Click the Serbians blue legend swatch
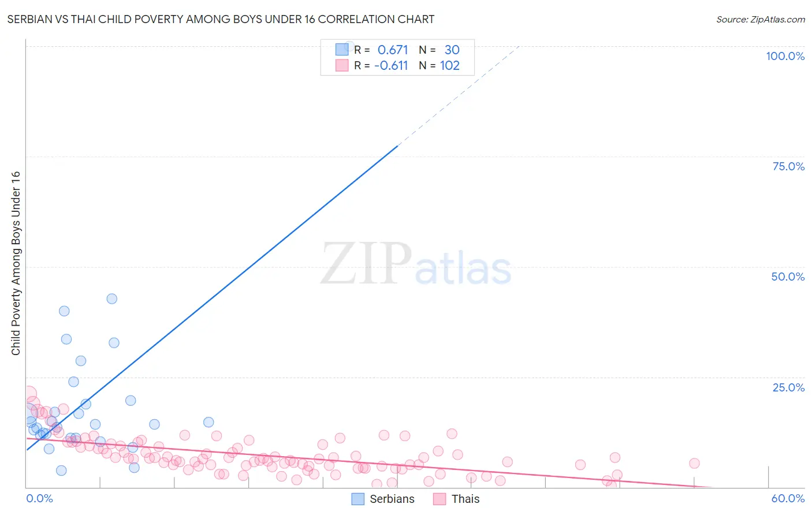This screenshot has width=812, height=515. pos(358,499)
